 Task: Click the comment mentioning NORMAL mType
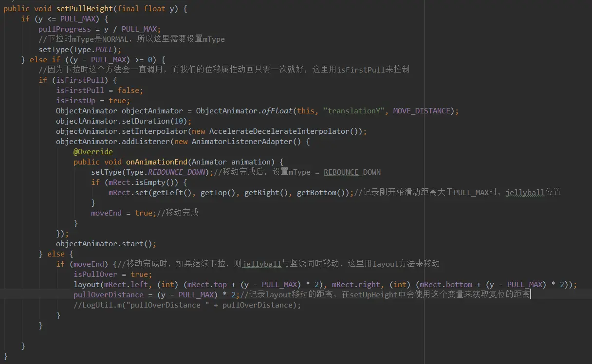(x=132, y=39)
